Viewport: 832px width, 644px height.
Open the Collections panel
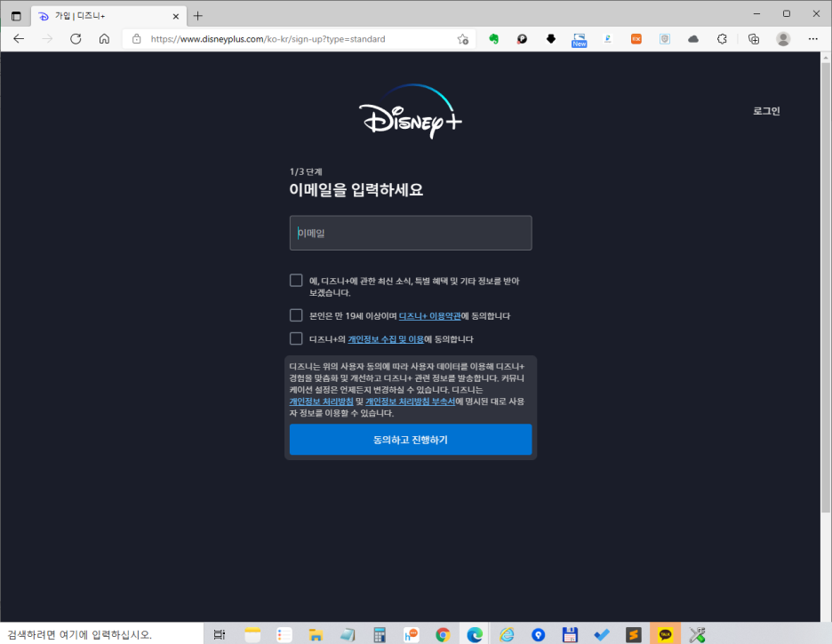[x=754, y=39]
